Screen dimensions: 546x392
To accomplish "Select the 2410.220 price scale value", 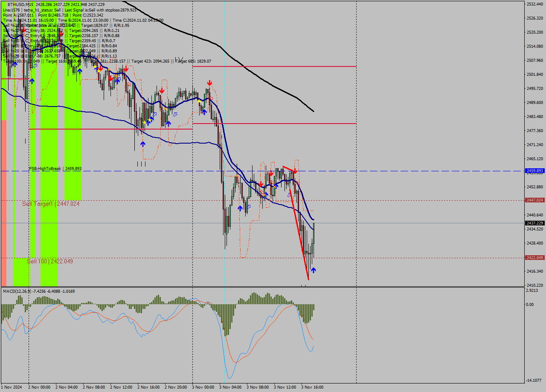I will 535,285.
